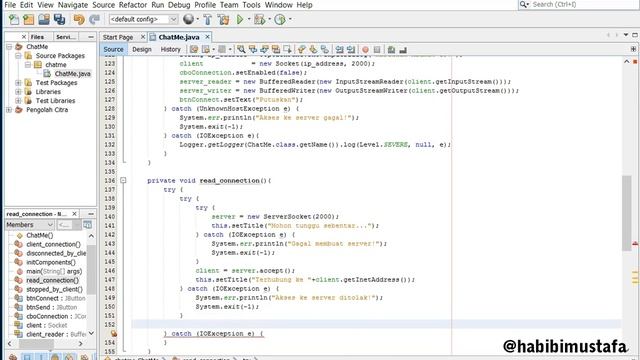Click the Build Project hammer icon

point(207,19)
